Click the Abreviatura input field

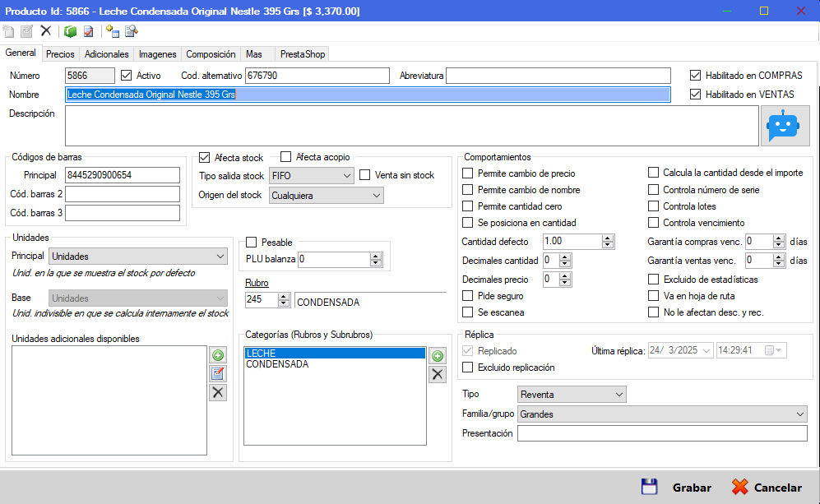point(558,76)
